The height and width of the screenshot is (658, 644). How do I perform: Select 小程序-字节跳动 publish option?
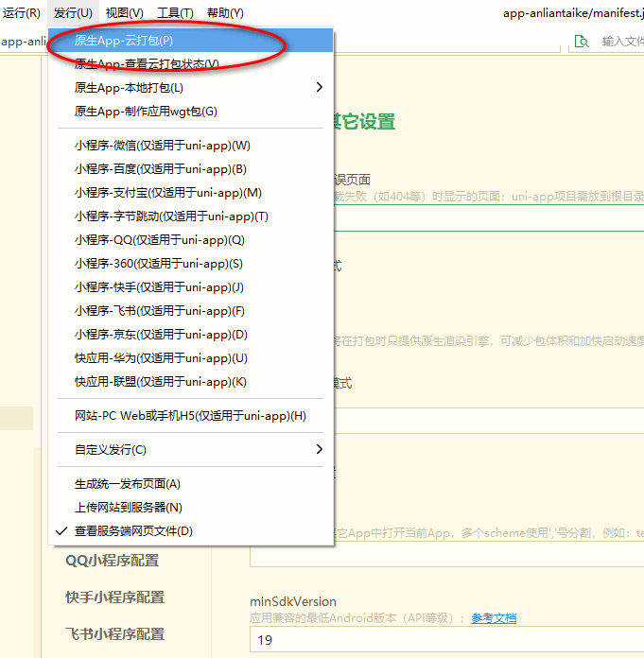coord(172,216)
